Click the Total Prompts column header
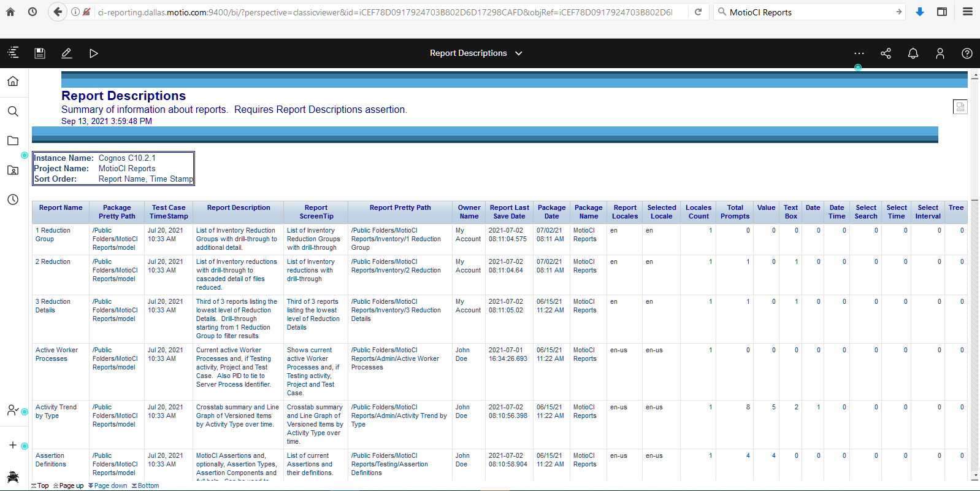This screenshot has width=980, height=491. tap(735, 212)
